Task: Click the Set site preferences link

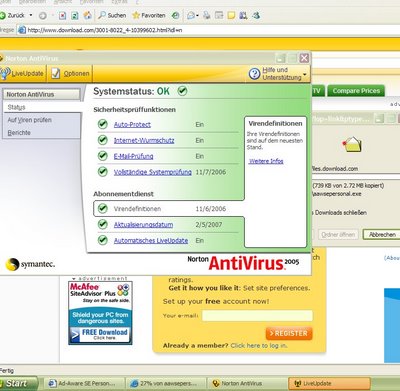Action: [x=276, y=288]
